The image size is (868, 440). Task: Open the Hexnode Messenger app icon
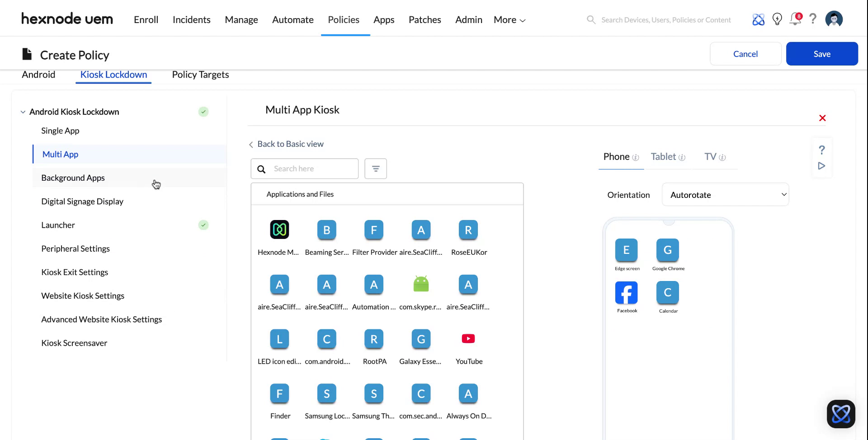point(279,229)
